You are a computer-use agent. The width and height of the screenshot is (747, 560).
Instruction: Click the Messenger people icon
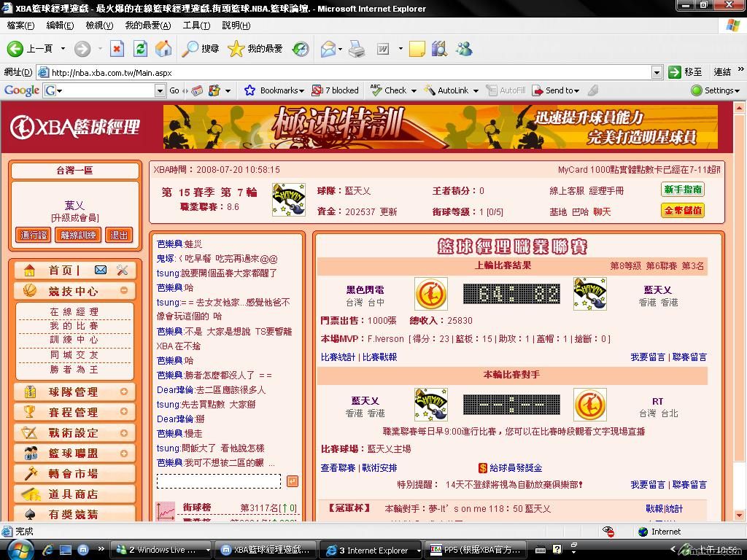click(x=463, y=49)
